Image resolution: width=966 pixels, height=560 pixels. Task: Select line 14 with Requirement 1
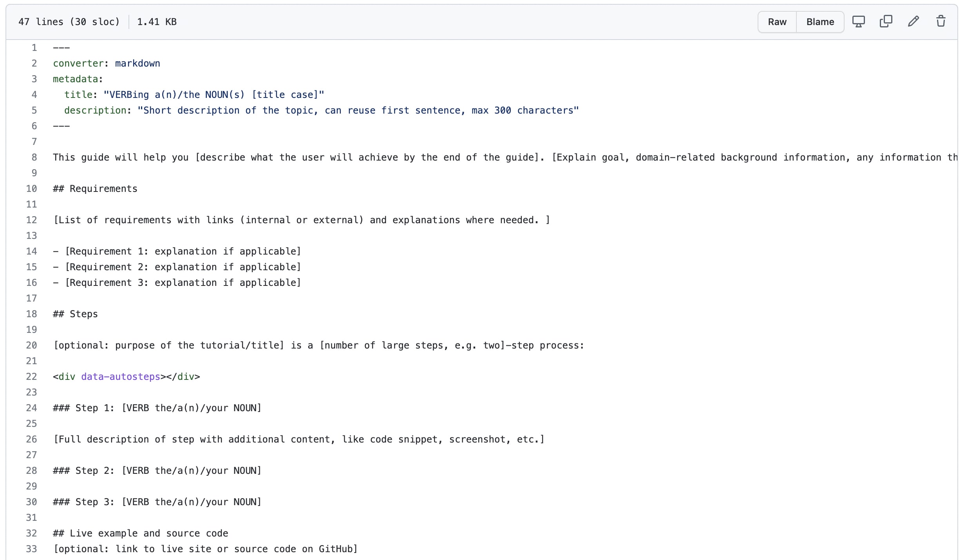click(x=31, y=251)
